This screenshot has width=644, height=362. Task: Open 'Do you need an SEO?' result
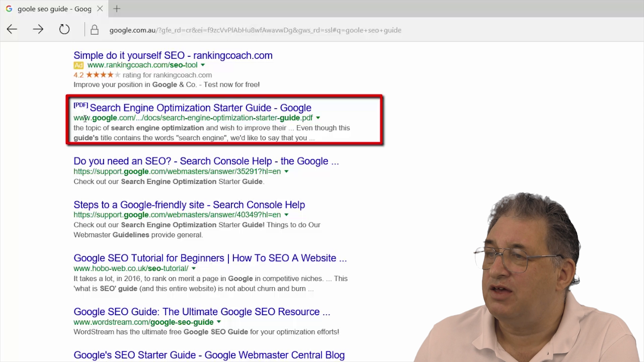click(x=206, y=161)
